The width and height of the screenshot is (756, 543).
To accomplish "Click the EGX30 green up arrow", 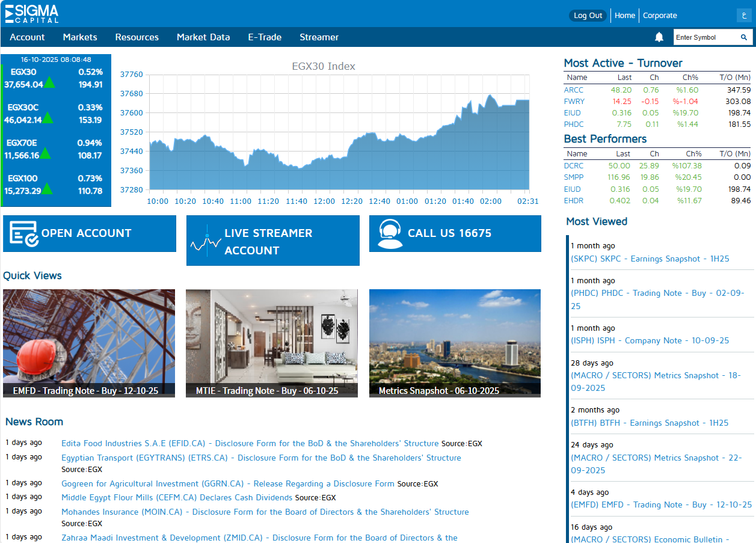I will [x=49, y=83].
